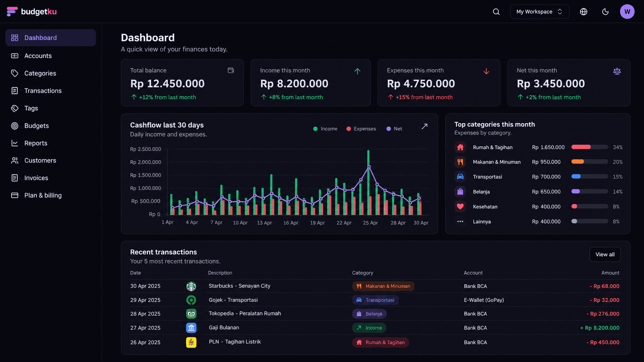Viewport: 644px width, 362px height.
Task: Click the Rumah & Tagihan 34% progress bar
Action: coord(590,147)
